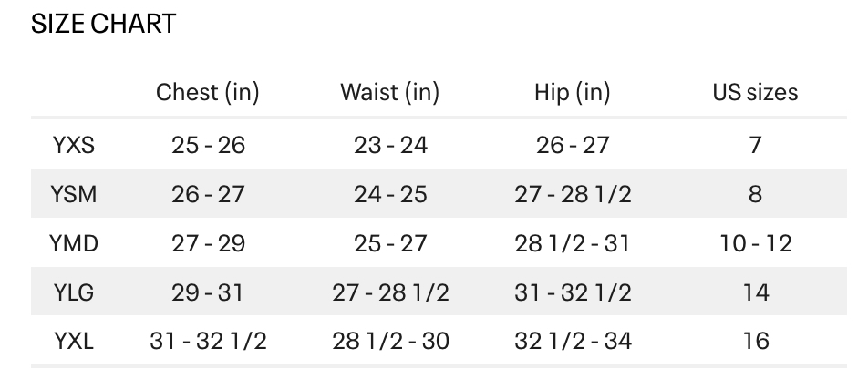The height and width of the screenshot is (379, 868).
Task: Select the US sizes column header
Action: 755,92
